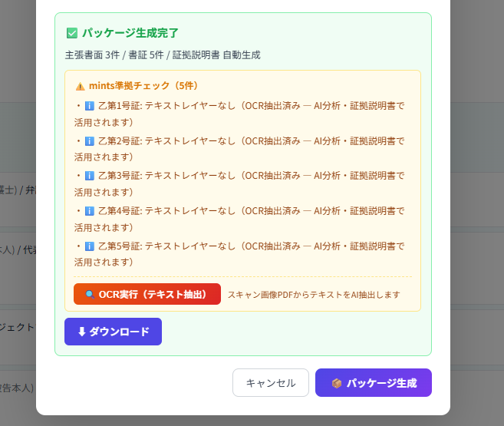
Task: Click the info icon for 乙第4号証
Action: (x=89, y=211)
